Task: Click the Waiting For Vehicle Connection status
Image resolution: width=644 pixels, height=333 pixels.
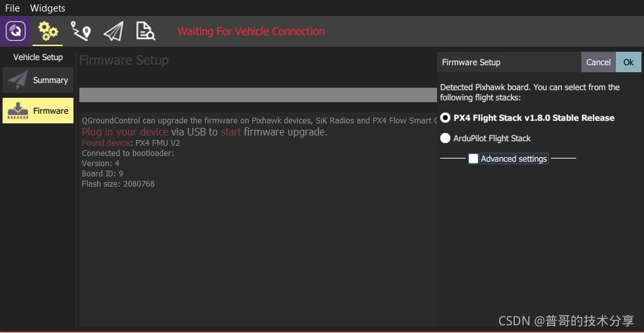Action: point(251,31)
